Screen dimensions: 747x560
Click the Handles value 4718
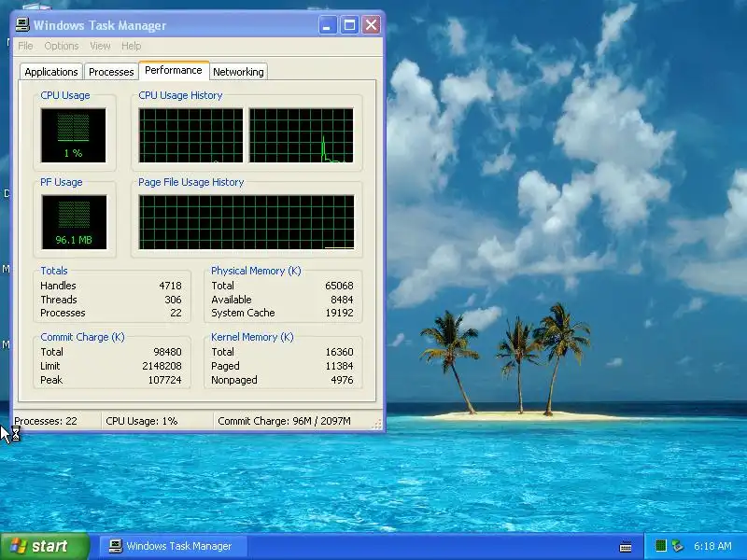tap(170, 286)
